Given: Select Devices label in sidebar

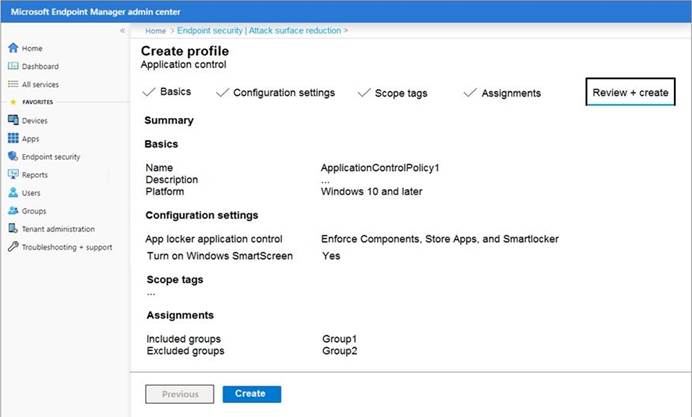Looking at the screenshot, I should click(x=34, y=121).
